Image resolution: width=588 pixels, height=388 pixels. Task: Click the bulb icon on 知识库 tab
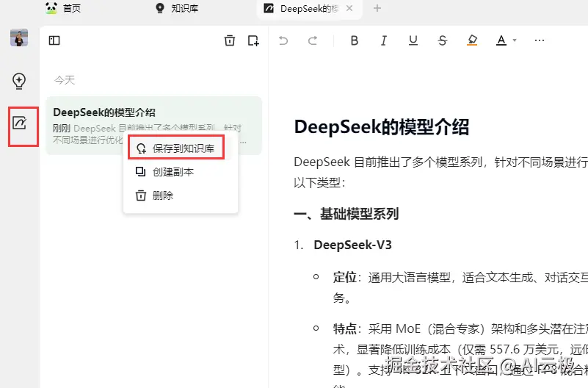(x=160, y=8)
